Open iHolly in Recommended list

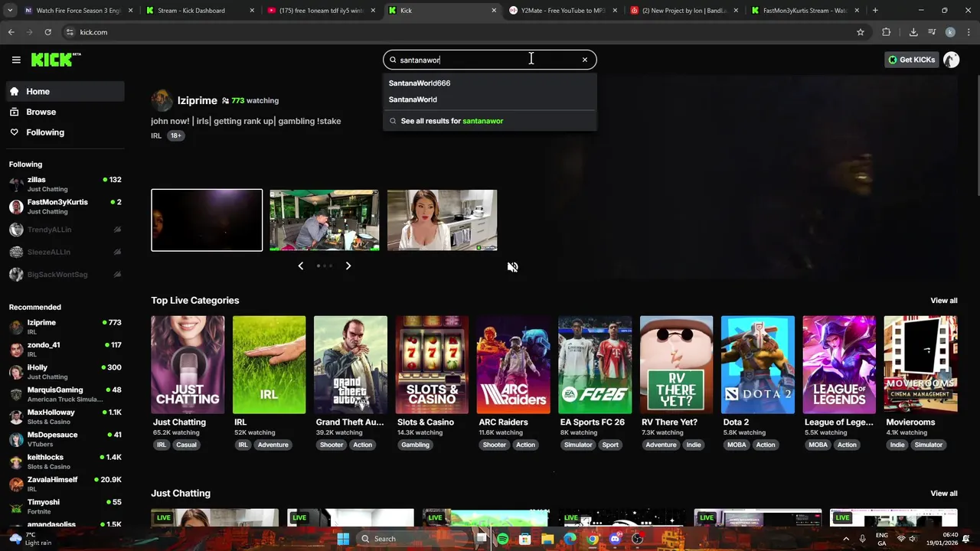pos(64,372)
